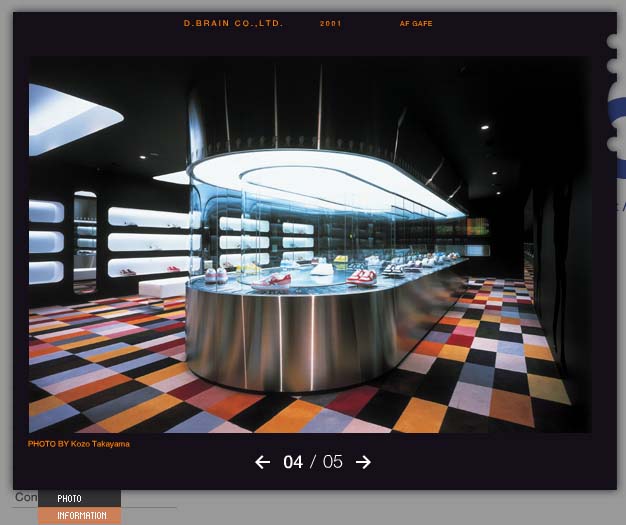Open the INFORMATION tab
The width and height of the screenshot is (626, 525).
[81, 516]
